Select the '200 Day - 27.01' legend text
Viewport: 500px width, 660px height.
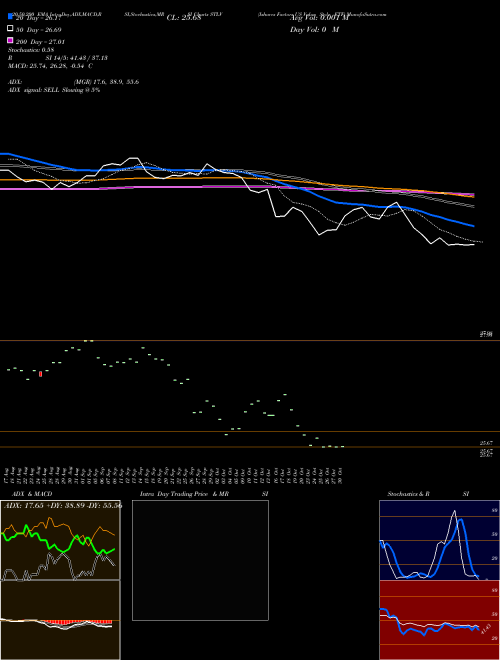[40, 42]
